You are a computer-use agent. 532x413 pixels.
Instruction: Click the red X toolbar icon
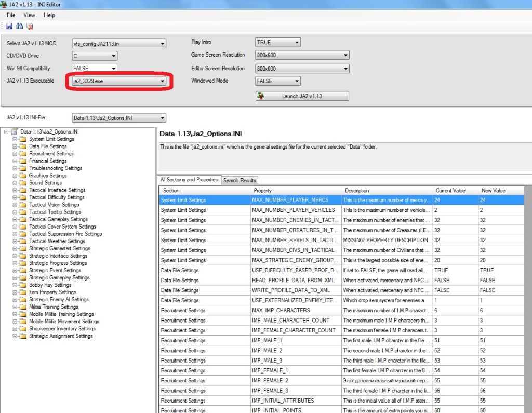[30, 26]
